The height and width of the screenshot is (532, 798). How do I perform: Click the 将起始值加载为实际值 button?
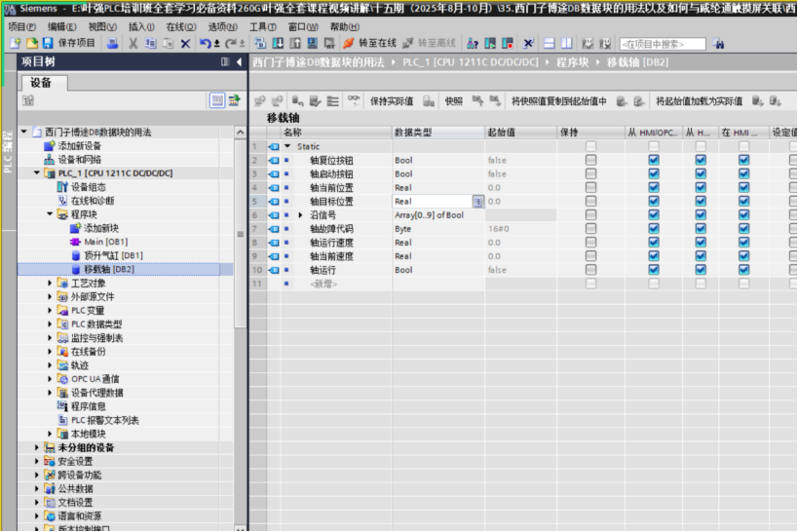pyautogui.click(x=699, y=101)
